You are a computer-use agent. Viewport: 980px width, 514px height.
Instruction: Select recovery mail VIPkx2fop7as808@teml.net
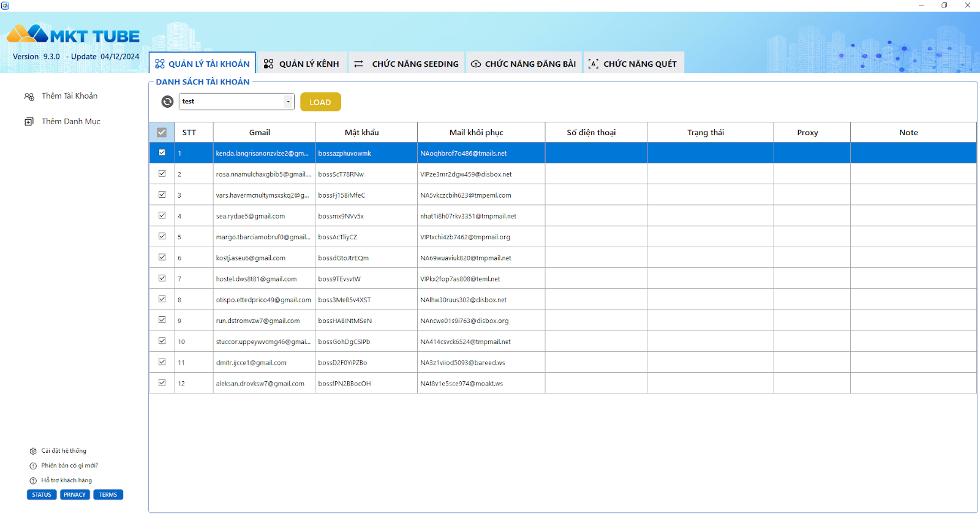(481, 278)
